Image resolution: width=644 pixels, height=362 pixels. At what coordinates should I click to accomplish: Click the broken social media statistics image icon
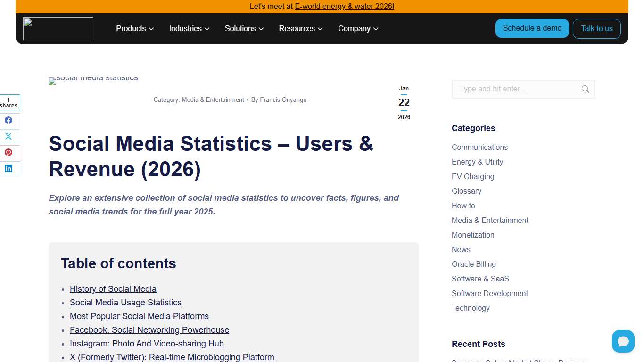coord(52,81)
